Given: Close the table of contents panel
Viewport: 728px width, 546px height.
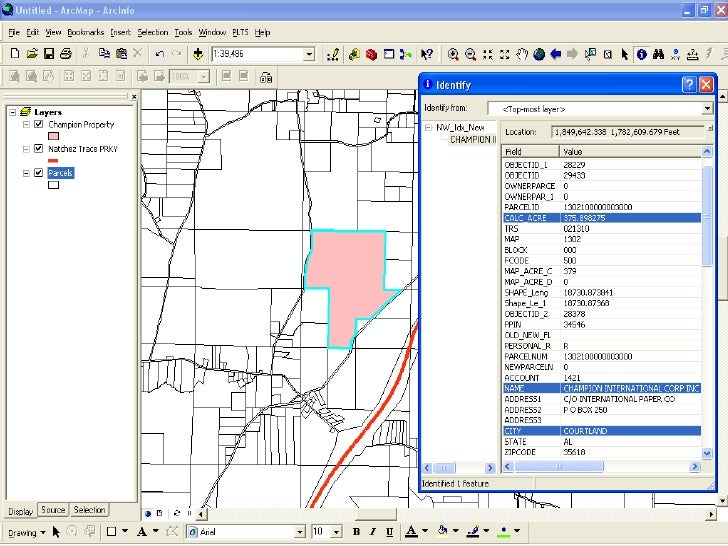Looking at the screenshot, I should (134, 97).
